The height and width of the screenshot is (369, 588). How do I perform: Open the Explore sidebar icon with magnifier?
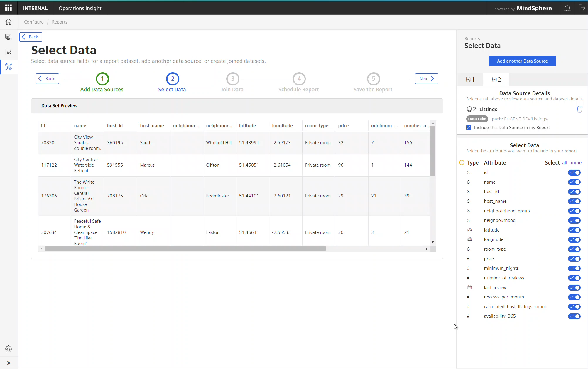tap(9, 37)
